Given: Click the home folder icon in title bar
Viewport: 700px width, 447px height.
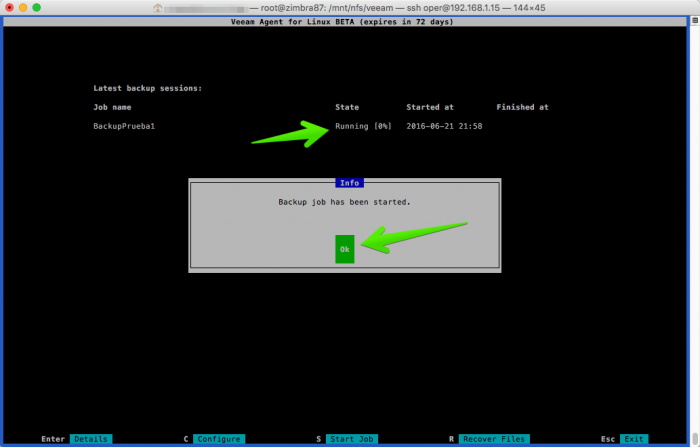Looking at the screenshot, I should click(157, 8).
